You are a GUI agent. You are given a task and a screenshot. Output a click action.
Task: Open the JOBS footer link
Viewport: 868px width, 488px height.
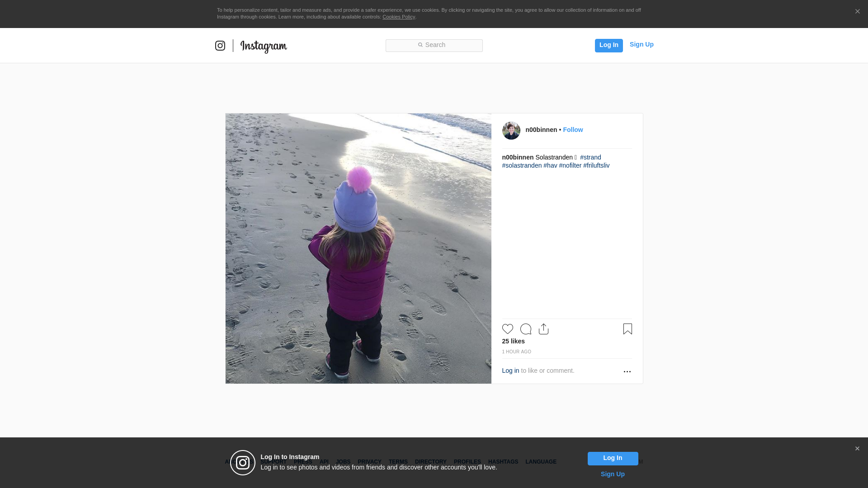pyautogui.click(x=343, y=462)
